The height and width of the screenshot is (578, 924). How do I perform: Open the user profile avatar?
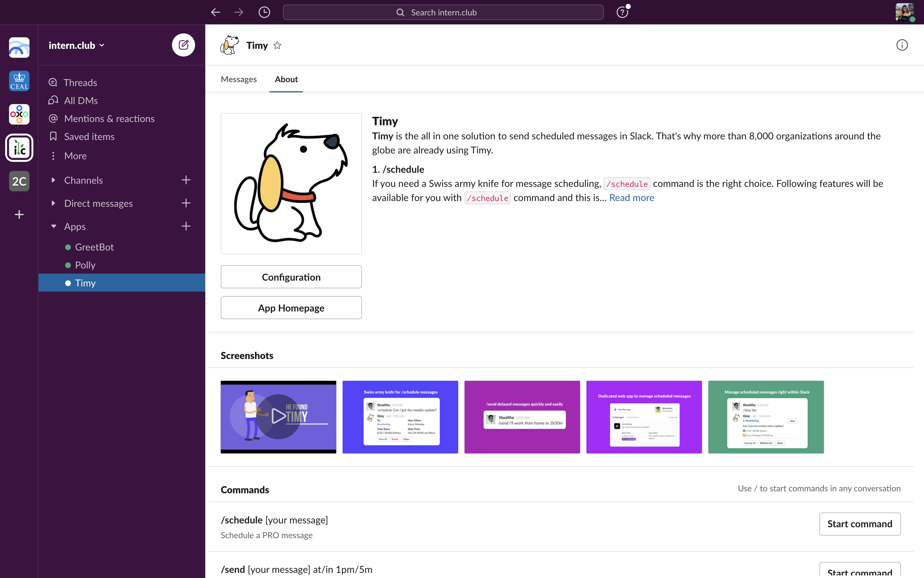(x=905, y=12)
